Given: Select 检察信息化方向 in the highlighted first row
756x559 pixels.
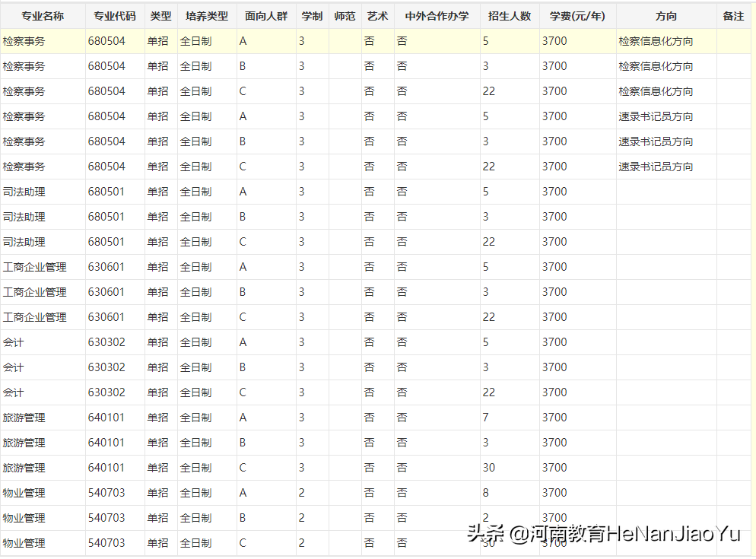Looking at the screenshot, I should (x=656, y=42).
